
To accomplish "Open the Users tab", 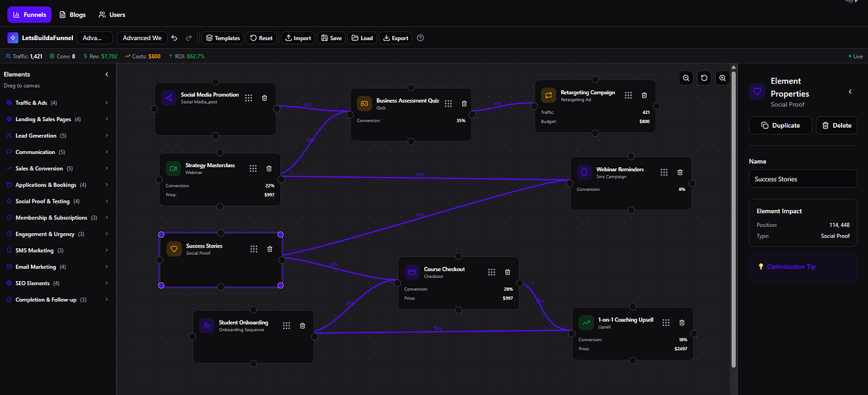I will 112,14.
